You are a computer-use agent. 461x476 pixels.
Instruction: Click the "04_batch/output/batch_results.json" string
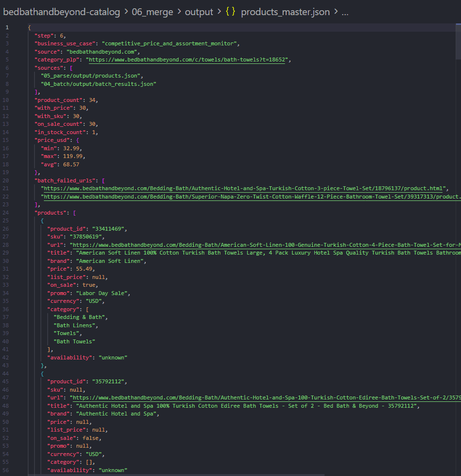tap(98, 84)
